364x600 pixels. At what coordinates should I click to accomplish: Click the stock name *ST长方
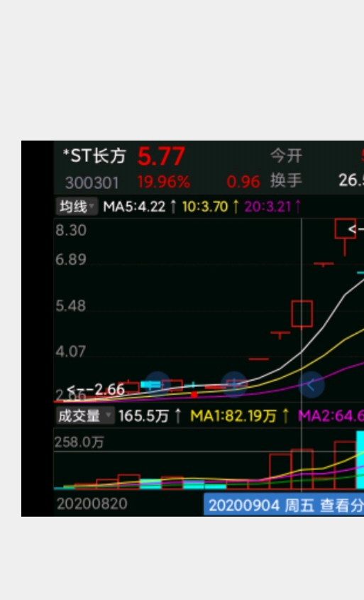click(94, 156)
